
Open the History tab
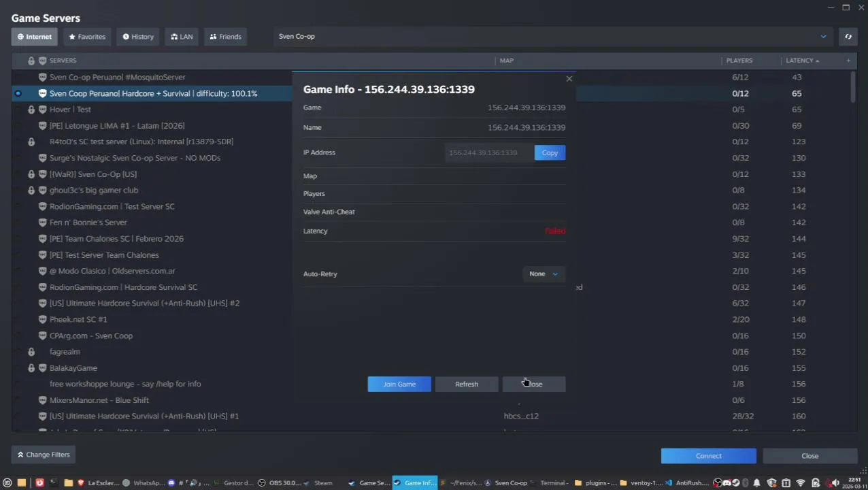click(138, 37)
